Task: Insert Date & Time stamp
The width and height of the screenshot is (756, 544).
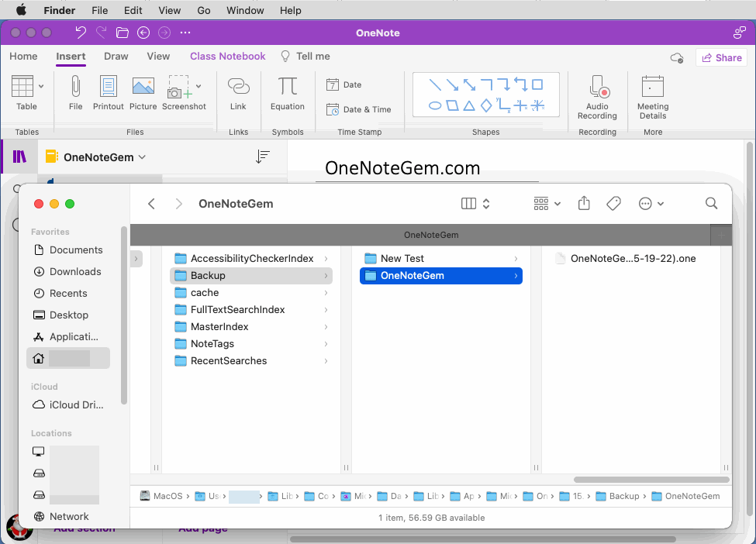Action: pos(359,109)
